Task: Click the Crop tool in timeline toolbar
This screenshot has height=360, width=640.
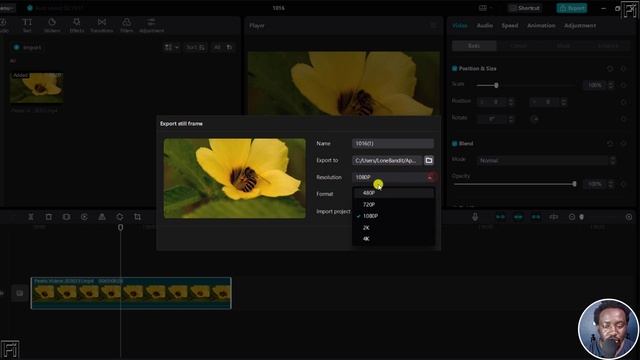Action: (137, 217)
